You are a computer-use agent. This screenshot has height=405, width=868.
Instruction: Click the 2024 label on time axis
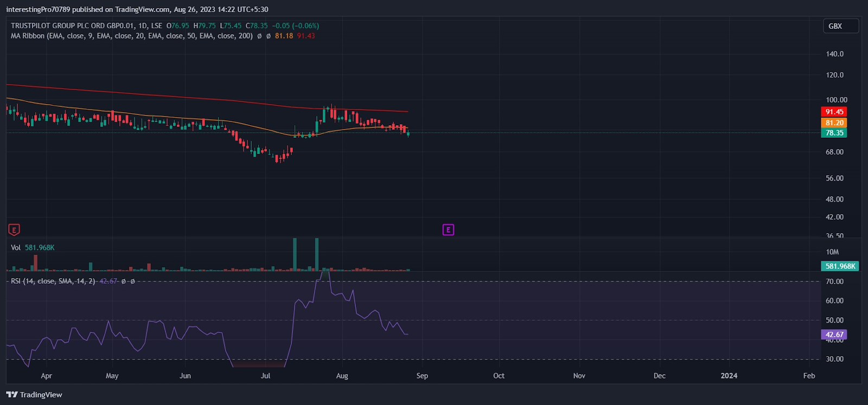729,376
